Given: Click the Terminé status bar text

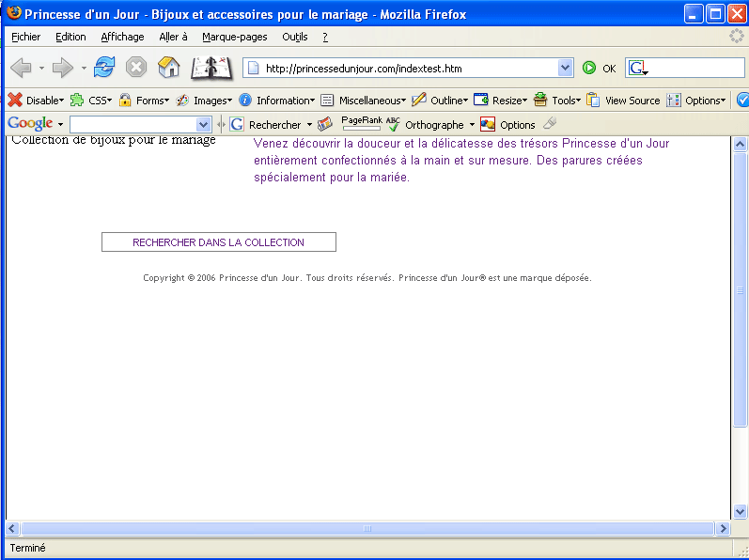Looking at the screenshot, I should [27, 548].
